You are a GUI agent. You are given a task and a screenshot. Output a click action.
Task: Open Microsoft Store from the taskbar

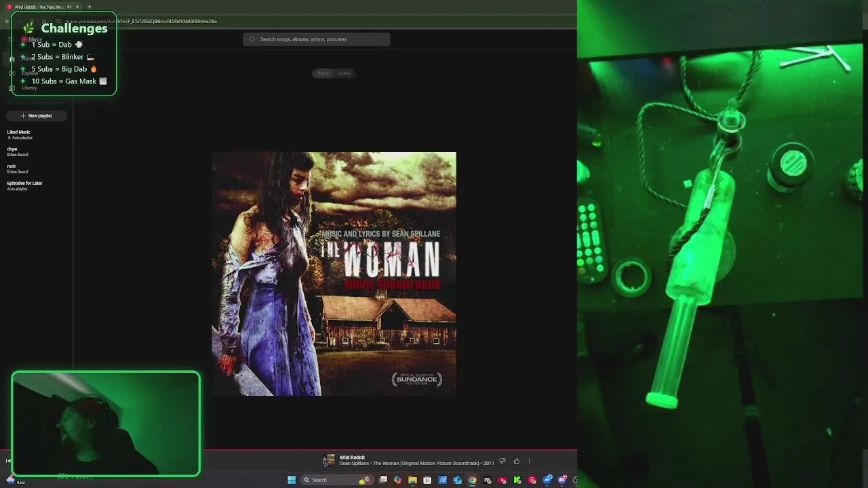tap(427, 480)
